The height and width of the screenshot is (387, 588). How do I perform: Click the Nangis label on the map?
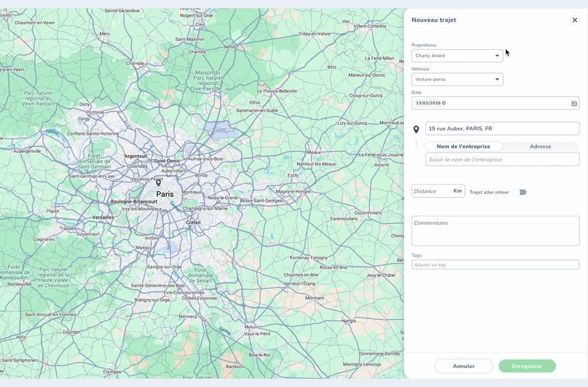[349, 321]
